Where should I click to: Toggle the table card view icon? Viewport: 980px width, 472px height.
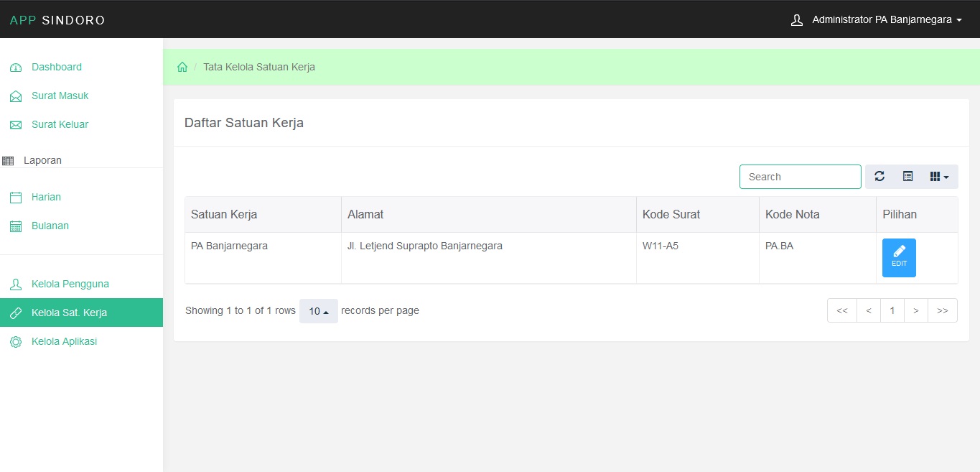pyautogui.click(x=907, y=177)
